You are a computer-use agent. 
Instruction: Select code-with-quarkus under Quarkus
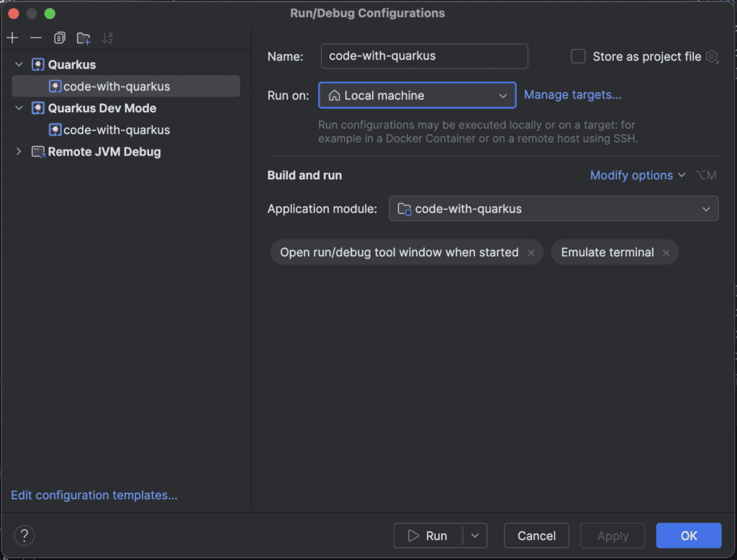[x=126, y=86]
